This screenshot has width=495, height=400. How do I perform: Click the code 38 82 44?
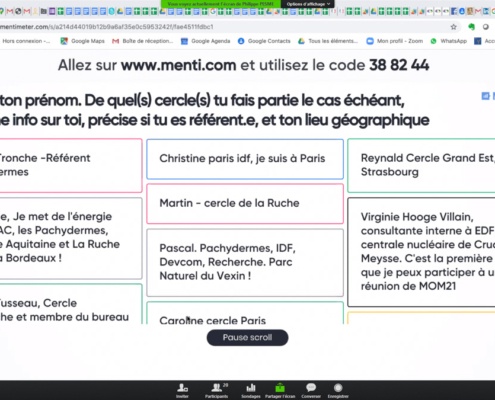pyautogui.click(x=399, y=65)
